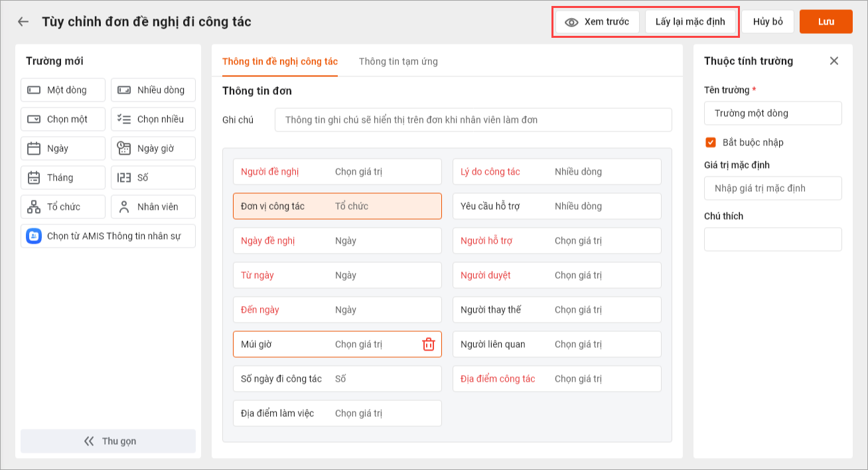Collapse the field panel with 'Thu gọn'

pos(108,441)
